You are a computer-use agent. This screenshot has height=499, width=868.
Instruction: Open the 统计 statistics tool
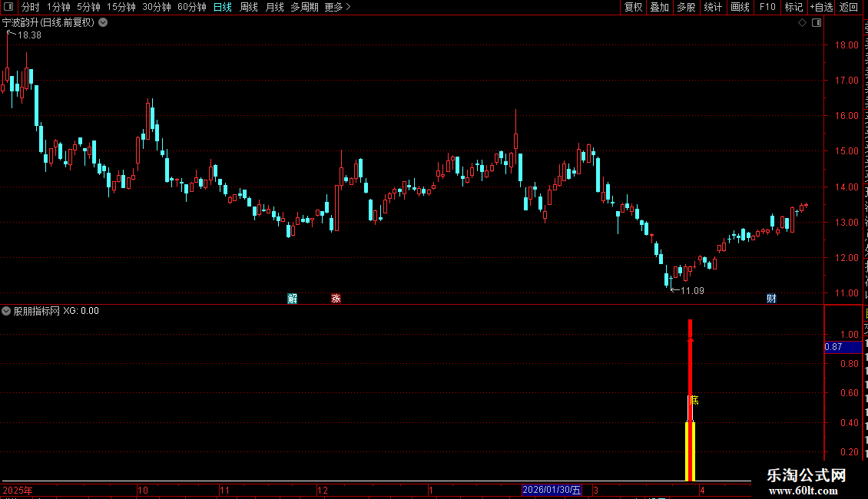click(712, 7)
